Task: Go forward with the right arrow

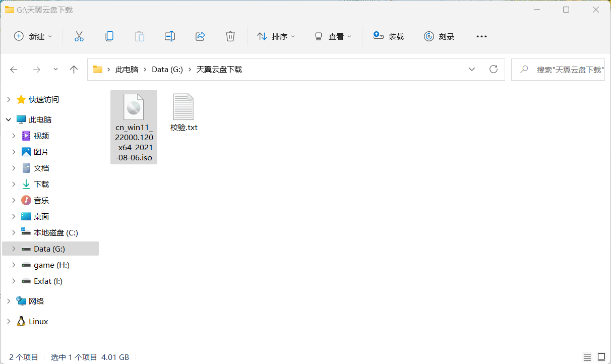Action: click(36, 70)
